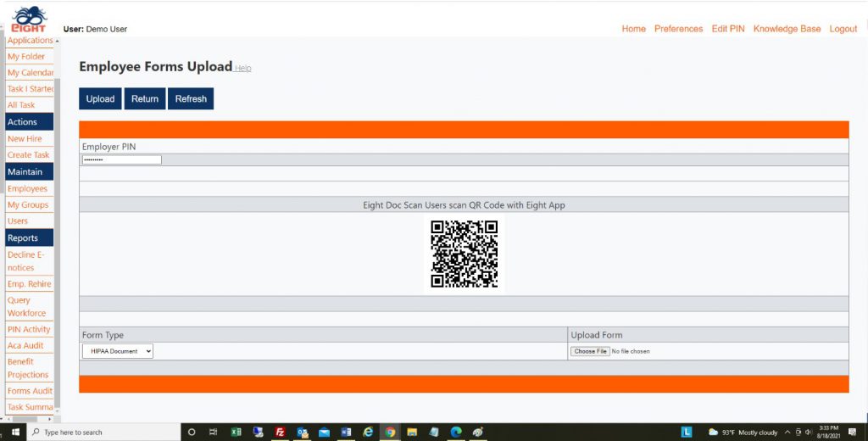Open Task I Started in sidebar
The height and width of the screenshot is (441, 868).
(x=30, y=89)
